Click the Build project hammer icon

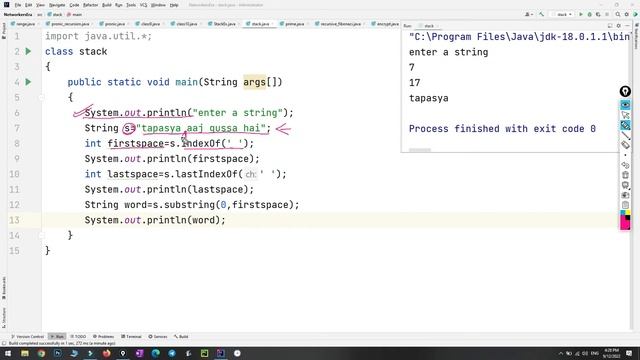pos(541,14)
